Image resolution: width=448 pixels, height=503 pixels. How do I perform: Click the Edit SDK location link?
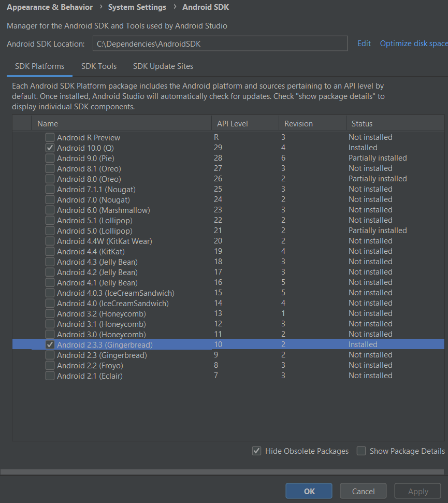pos(364,44)
